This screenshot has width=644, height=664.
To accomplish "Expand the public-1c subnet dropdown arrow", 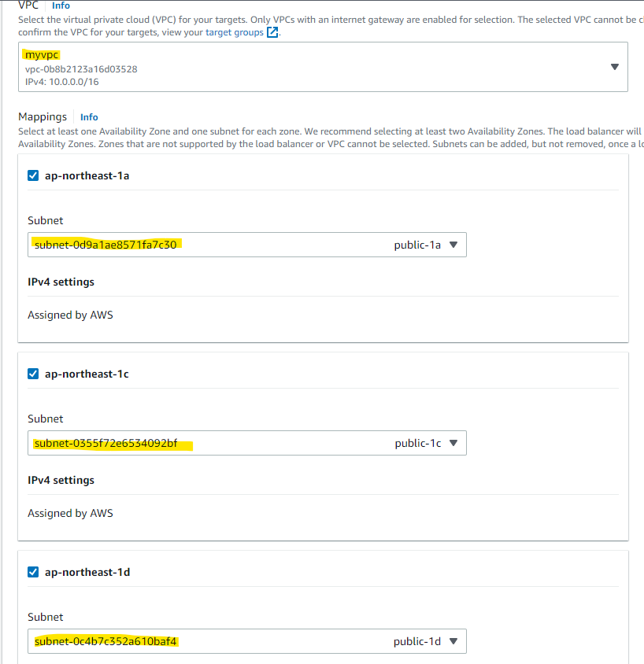I will click(x=453, y=443).
